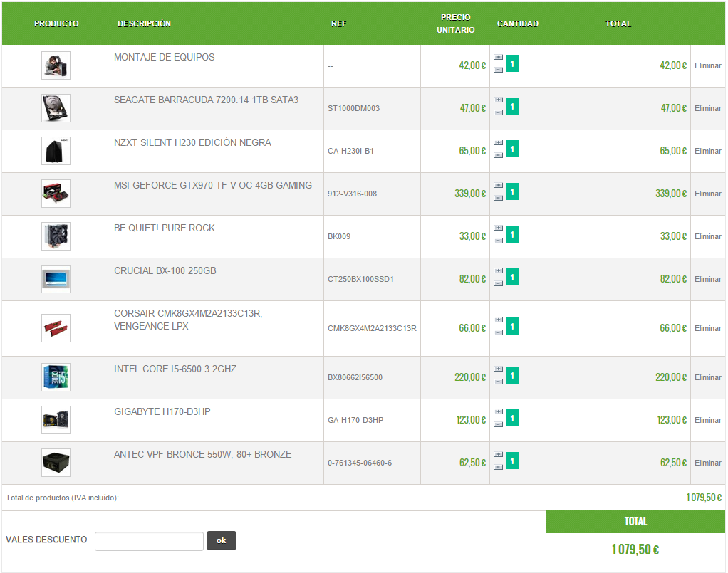Open MSI GTX970 graphics card thumbnail

coord(56,194)
